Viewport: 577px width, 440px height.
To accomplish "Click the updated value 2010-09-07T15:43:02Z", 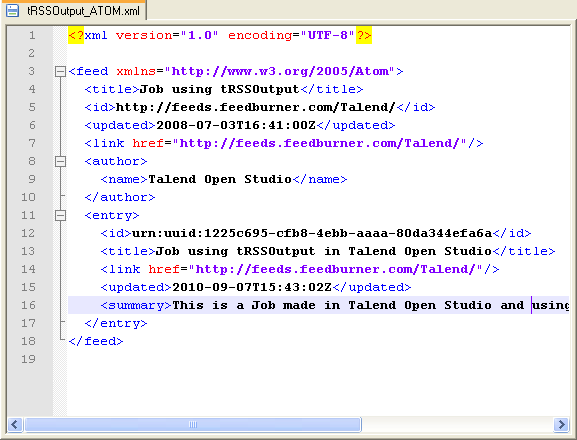I will point(252,288).
